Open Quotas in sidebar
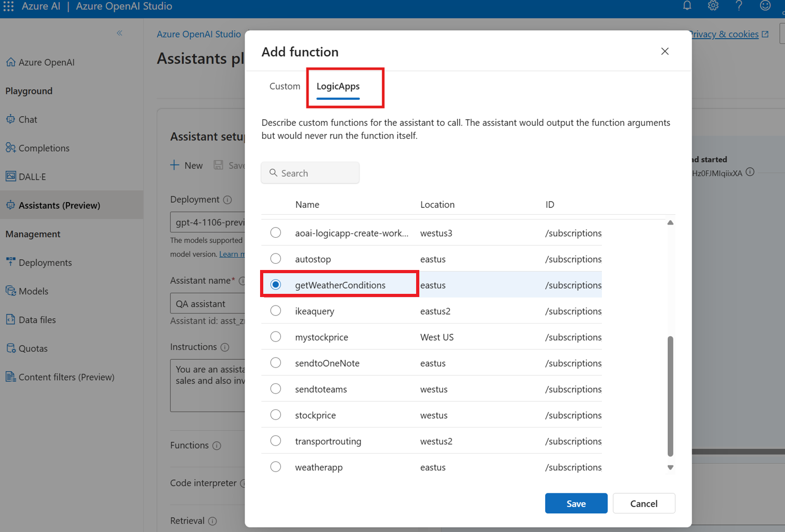The width and height of the screenshot is (785, 532). (27, 348)
